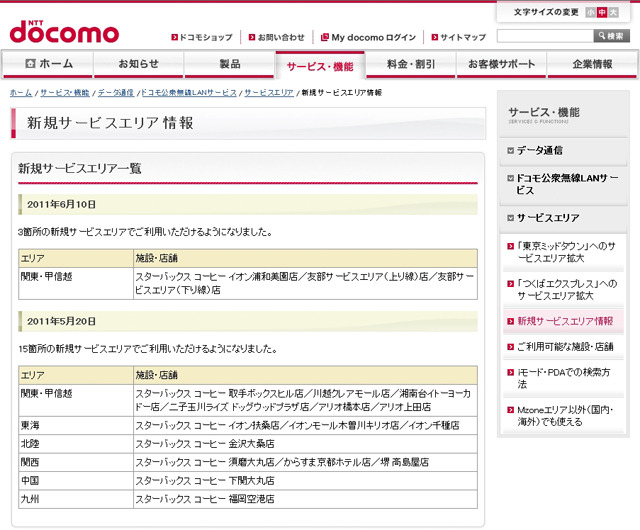Open the 料金・割引 navigation tab

[x=411, y=64]
